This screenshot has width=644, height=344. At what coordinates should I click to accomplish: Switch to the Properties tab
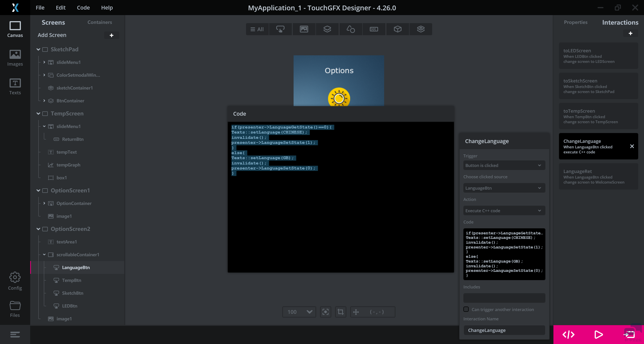[x=575, y=22]
